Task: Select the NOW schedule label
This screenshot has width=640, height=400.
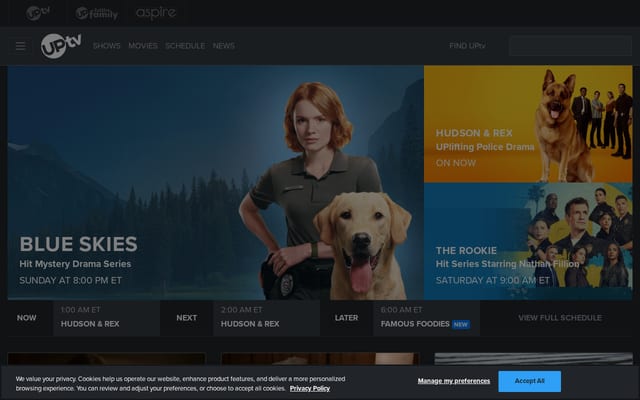Action: pos(27,318)
